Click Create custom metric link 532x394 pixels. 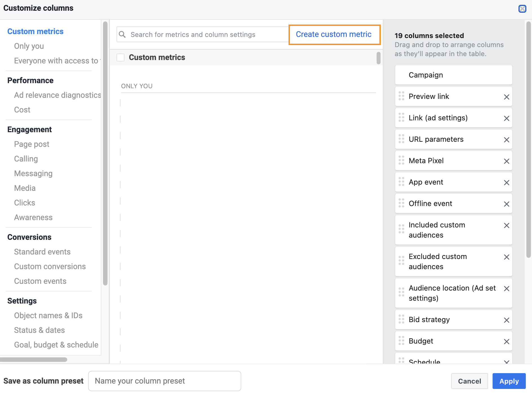(x=334, y=34)
